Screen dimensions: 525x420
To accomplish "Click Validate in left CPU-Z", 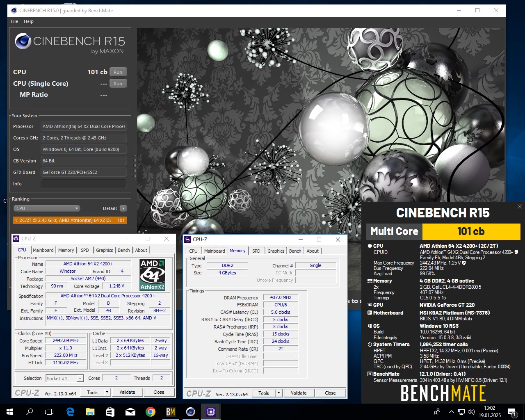I will [x=127, y=392].
